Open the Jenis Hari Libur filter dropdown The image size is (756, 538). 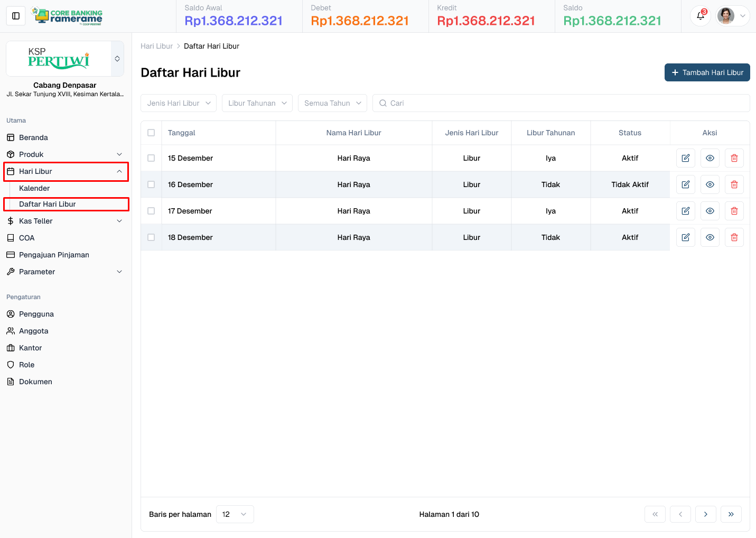(178, 103)
